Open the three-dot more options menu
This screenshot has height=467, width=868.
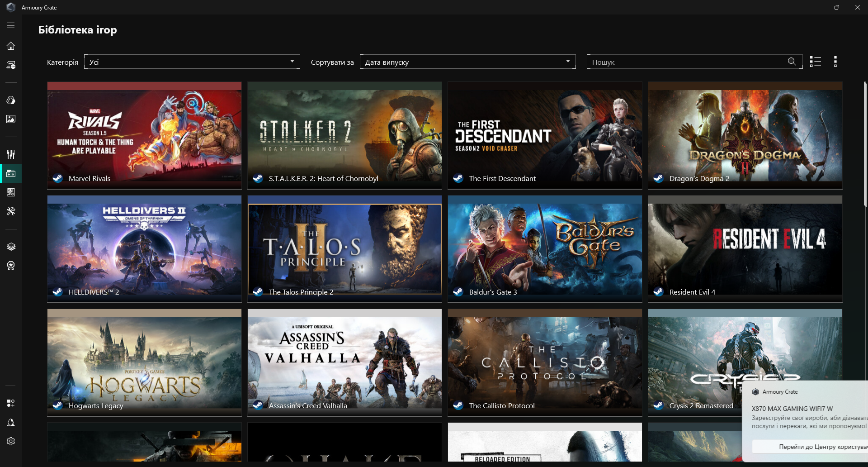tap(835, 62)
